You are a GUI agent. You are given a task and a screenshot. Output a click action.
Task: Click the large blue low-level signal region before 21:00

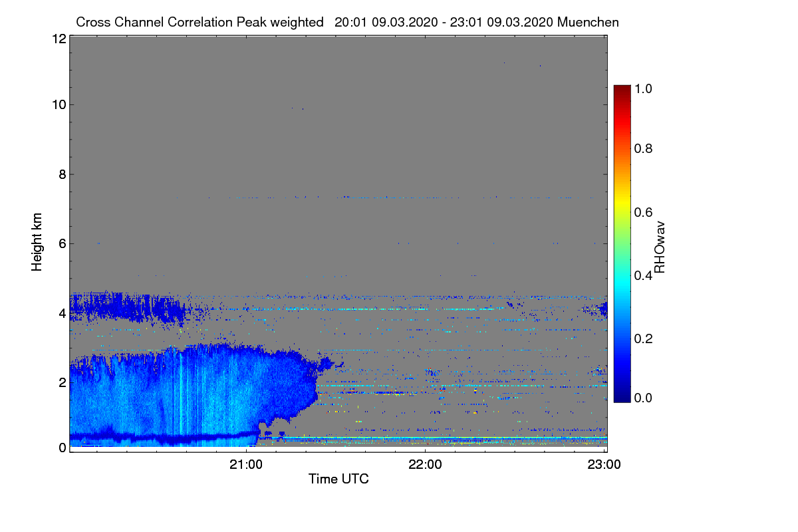(193, 396)
